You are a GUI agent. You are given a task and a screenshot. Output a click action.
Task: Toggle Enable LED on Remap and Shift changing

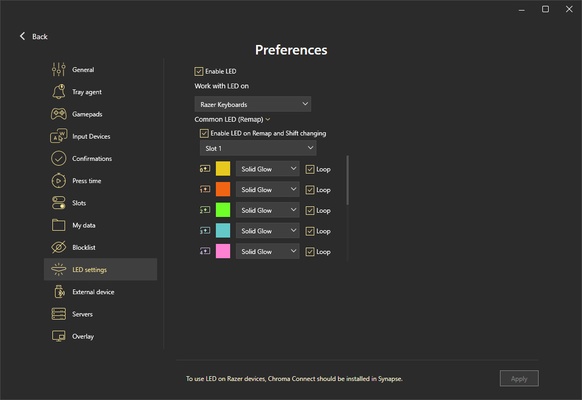pos(204,133)
